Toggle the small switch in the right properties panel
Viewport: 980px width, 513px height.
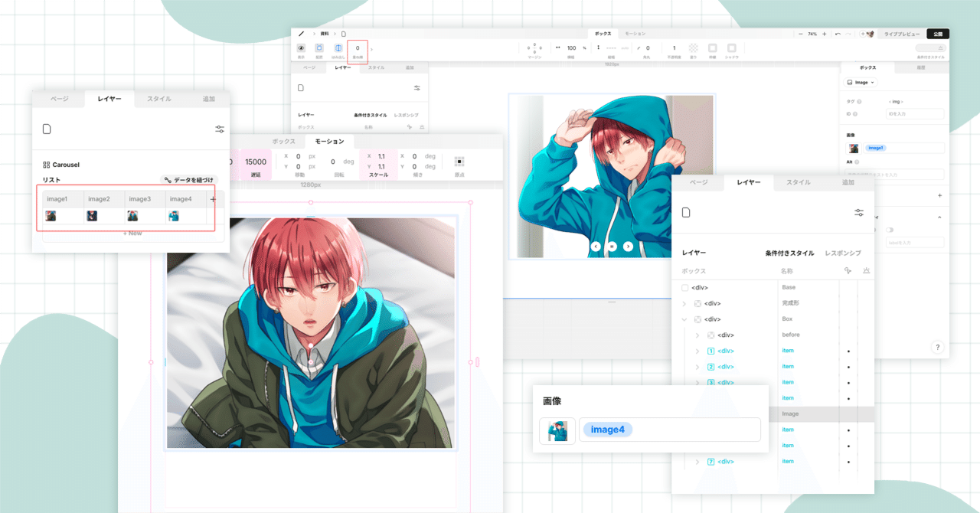[x=890, y=230]
